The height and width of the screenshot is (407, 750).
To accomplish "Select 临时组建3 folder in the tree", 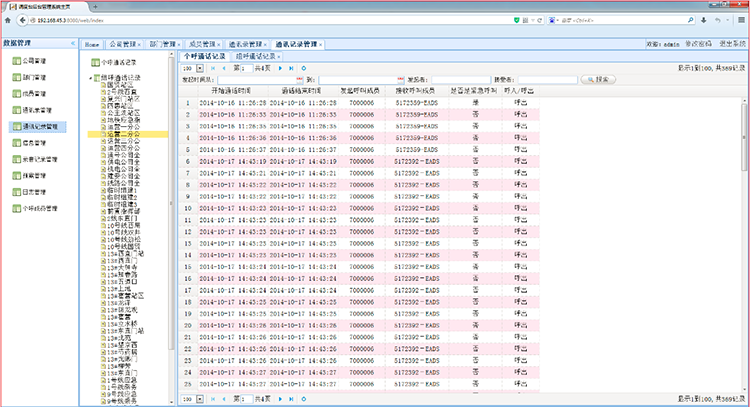I will tap(119, 204).
